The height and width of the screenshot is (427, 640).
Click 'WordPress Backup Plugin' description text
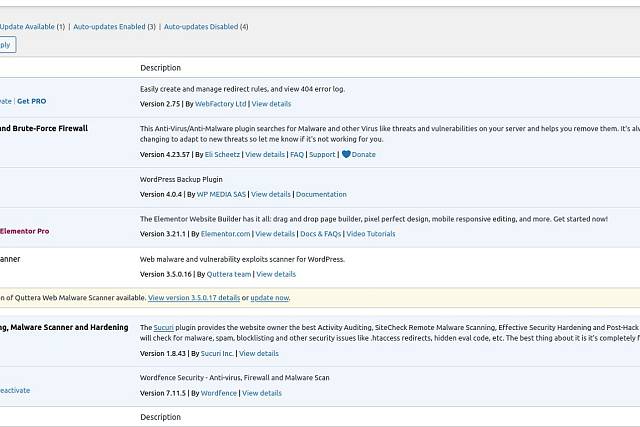(181, 180)
